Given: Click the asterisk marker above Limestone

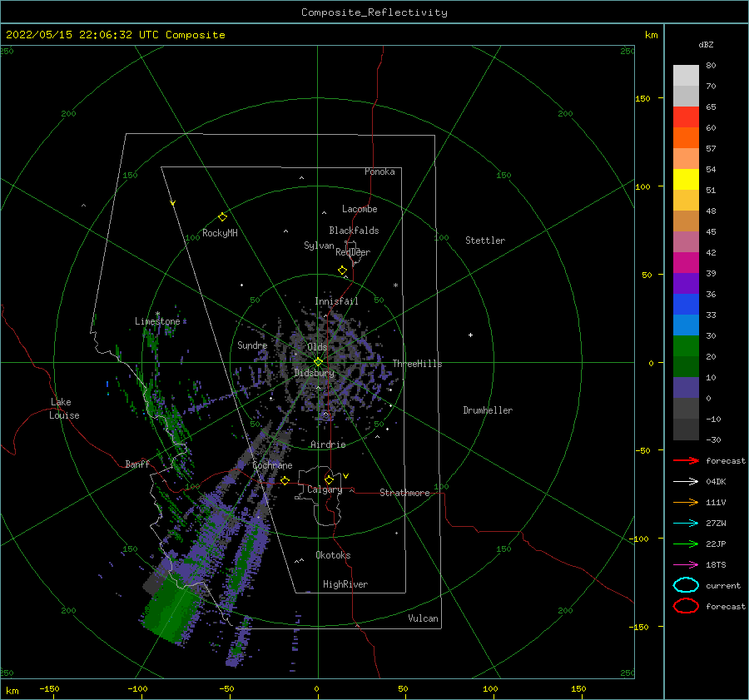Looking at the screenshot, I should (x=157, y=314).
